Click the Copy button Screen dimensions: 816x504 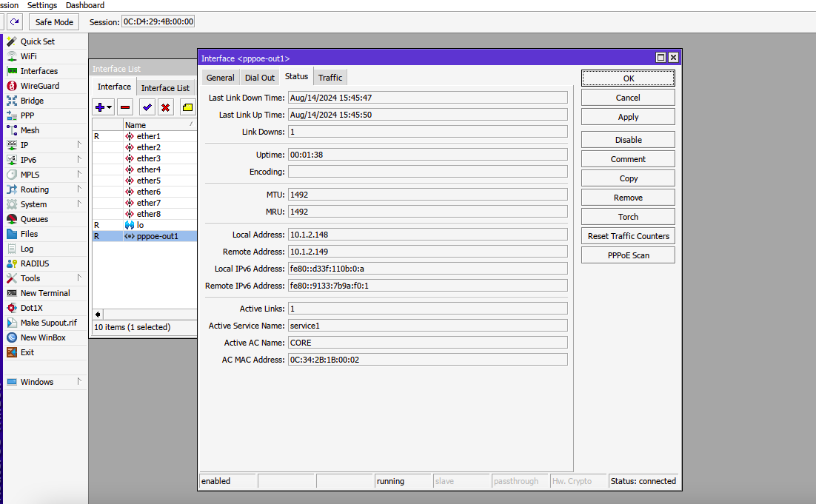[x=628, y=178]
